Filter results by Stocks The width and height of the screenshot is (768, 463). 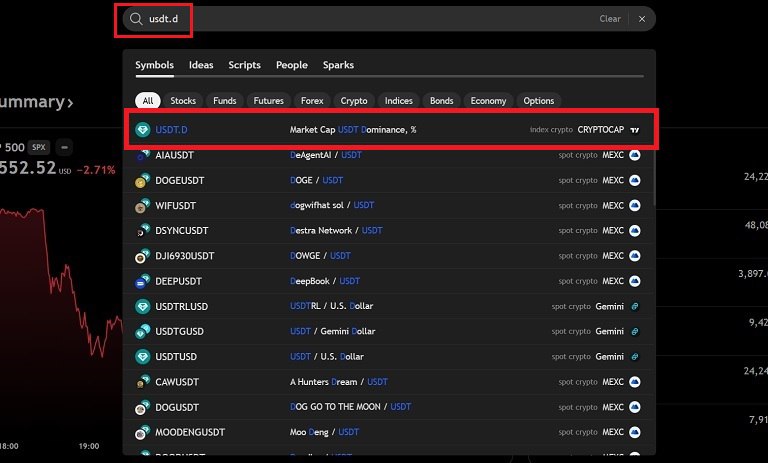pyautogui.click(x=183, y=101)
